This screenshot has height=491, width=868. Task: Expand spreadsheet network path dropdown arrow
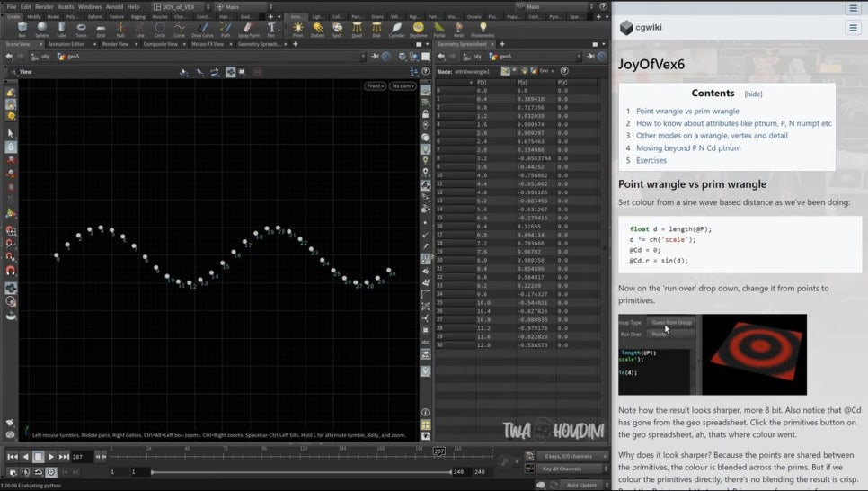point(579,57)
